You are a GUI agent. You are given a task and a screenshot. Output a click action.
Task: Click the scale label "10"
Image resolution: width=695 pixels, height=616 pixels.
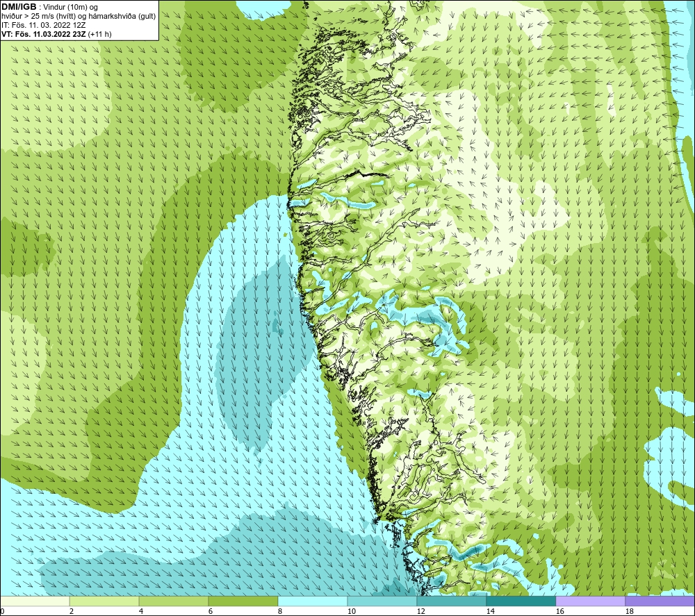pos(352,612)
